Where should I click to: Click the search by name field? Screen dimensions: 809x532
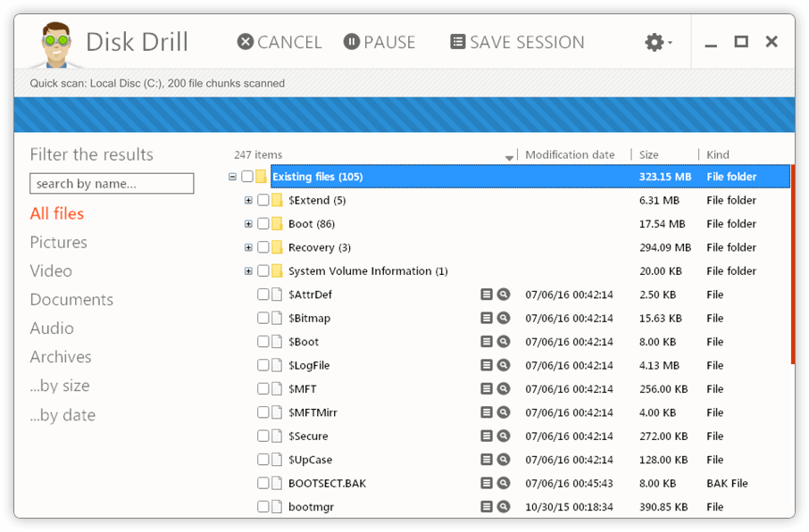pos(112,184)
